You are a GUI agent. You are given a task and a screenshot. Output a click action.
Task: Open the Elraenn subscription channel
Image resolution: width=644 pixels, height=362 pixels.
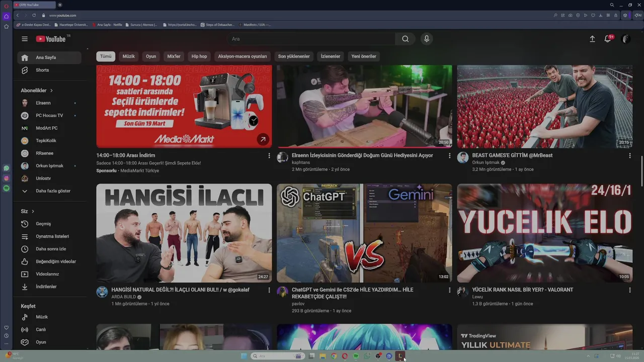[49, 103]
